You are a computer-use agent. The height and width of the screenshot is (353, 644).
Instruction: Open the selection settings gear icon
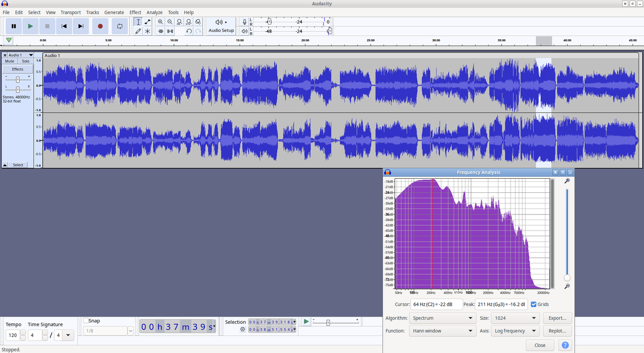pos(243,329)
